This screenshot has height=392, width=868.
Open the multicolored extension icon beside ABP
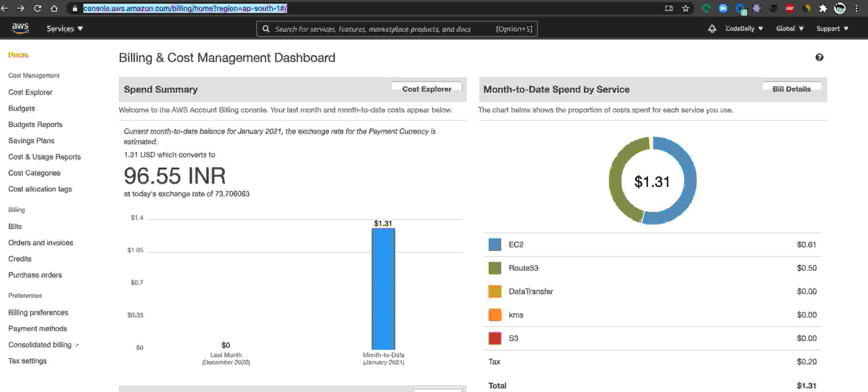[x=806, y=8]
